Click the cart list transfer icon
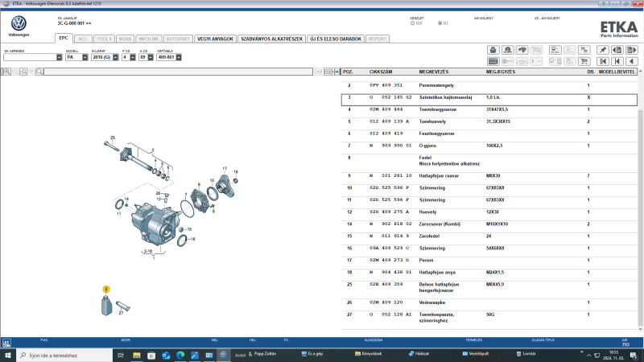Viewport: 644px width, 362px height. (x=584, y=50)
